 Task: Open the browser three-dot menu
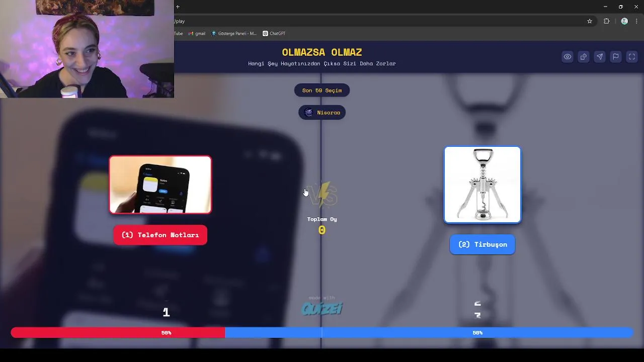click(636, 21)
